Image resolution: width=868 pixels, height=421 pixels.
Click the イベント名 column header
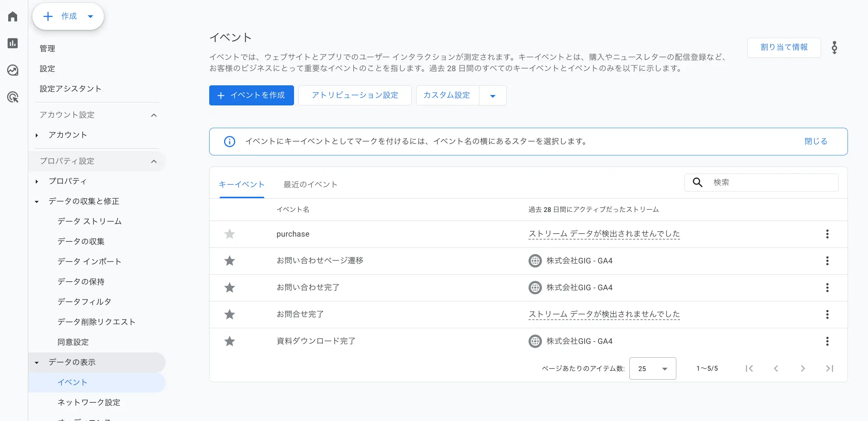(293, 209)
